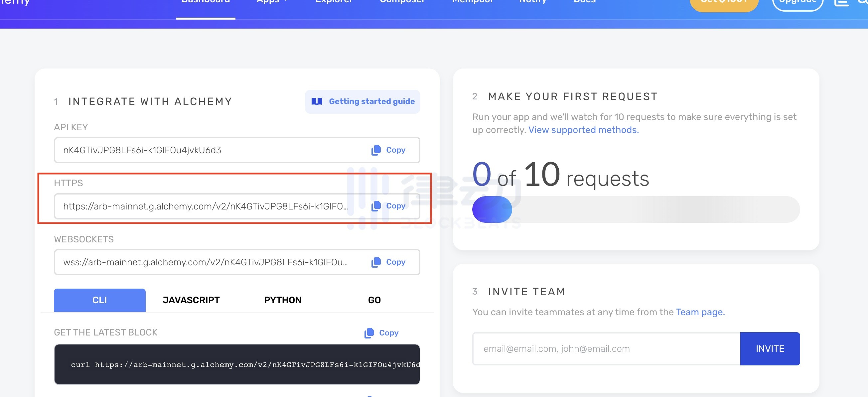Select the CLI code tab
Viewport: 868px width, 397px height.
(x=99, y=300)
